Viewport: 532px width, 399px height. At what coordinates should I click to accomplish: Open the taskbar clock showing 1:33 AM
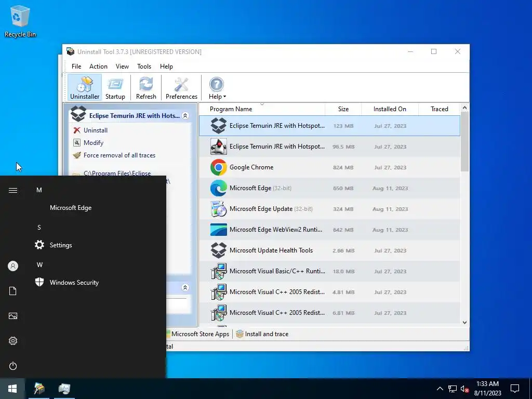point(487,389)
